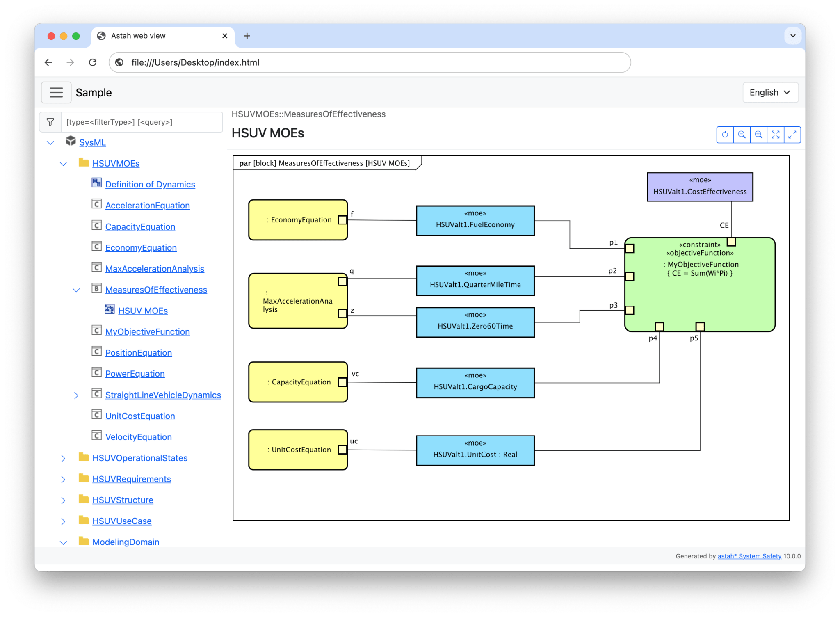Open a new browser tab

click(x=247, y=36)
